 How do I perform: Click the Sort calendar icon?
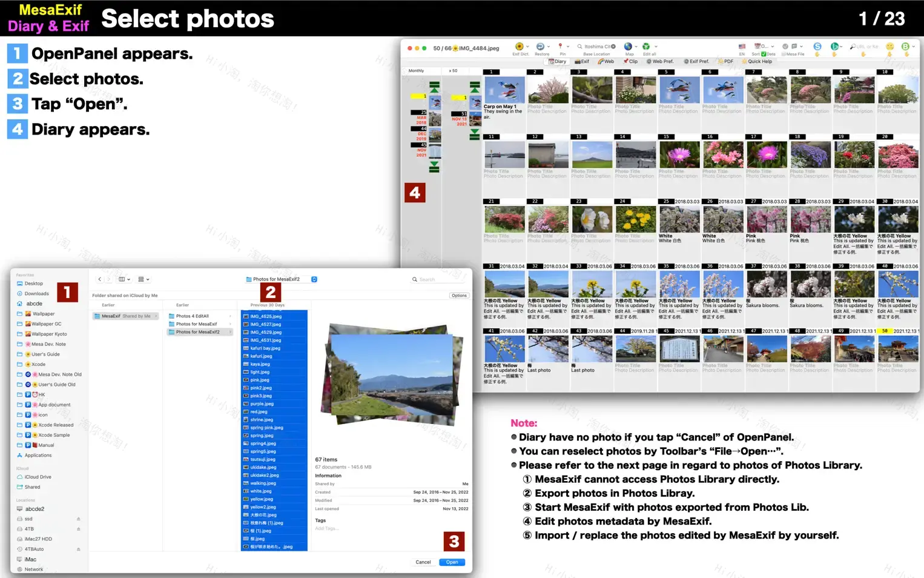click(757, 46)
